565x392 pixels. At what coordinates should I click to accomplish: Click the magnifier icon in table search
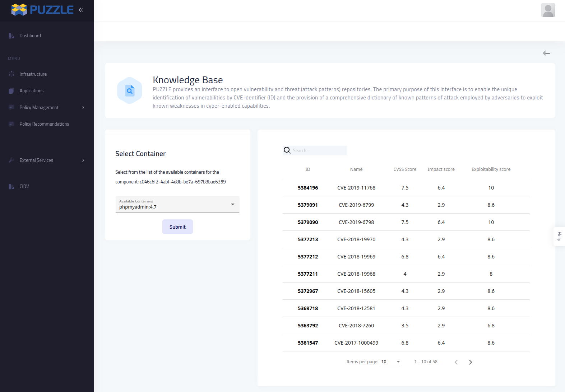pos(287,150)
